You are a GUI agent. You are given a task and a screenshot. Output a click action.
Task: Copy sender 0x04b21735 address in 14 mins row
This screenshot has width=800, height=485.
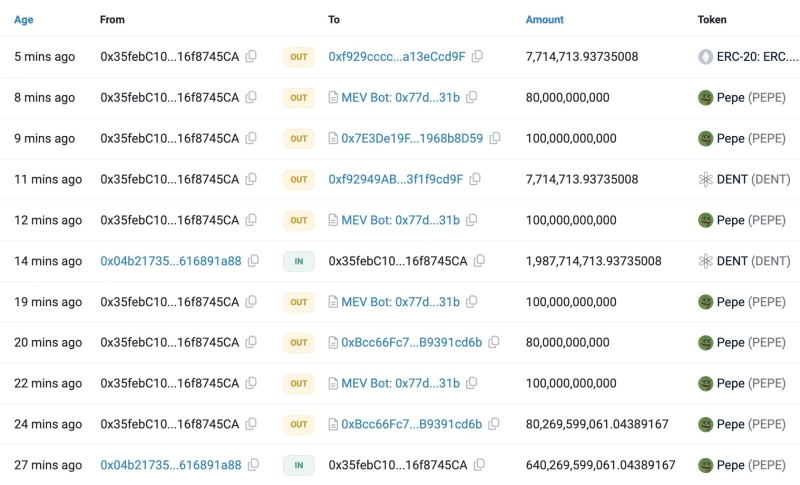coord(253,261)
